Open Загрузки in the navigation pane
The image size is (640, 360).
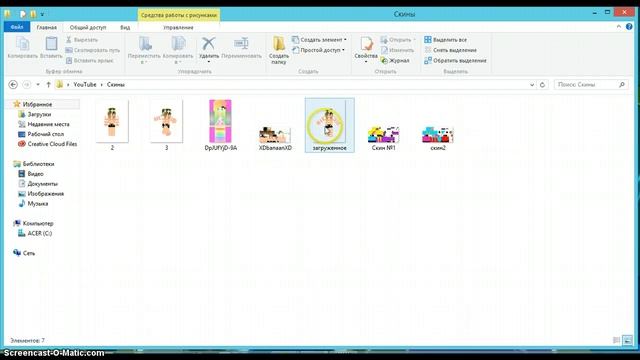[x=39, y=114]
